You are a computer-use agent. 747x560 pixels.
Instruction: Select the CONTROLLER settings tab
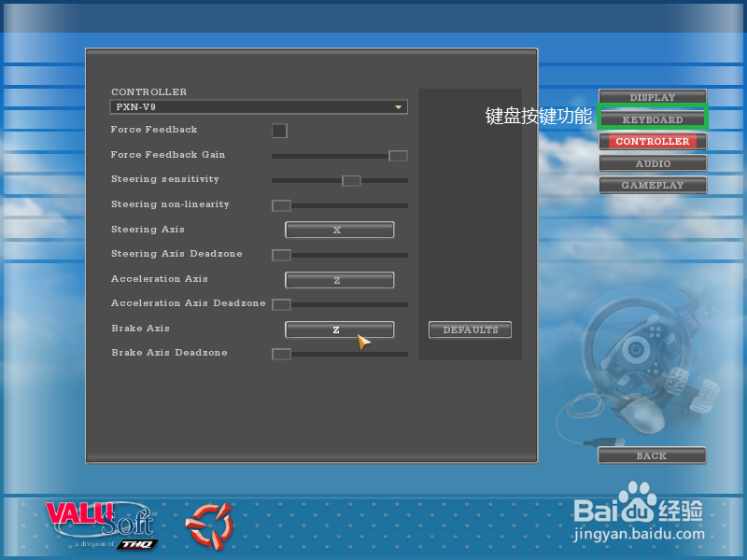652,142
